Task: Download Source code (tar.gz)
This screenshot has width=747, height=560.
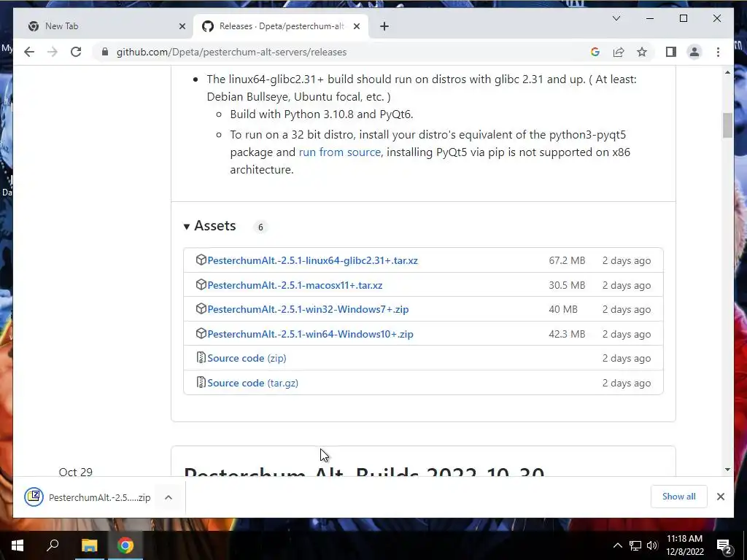Action: 253,383
